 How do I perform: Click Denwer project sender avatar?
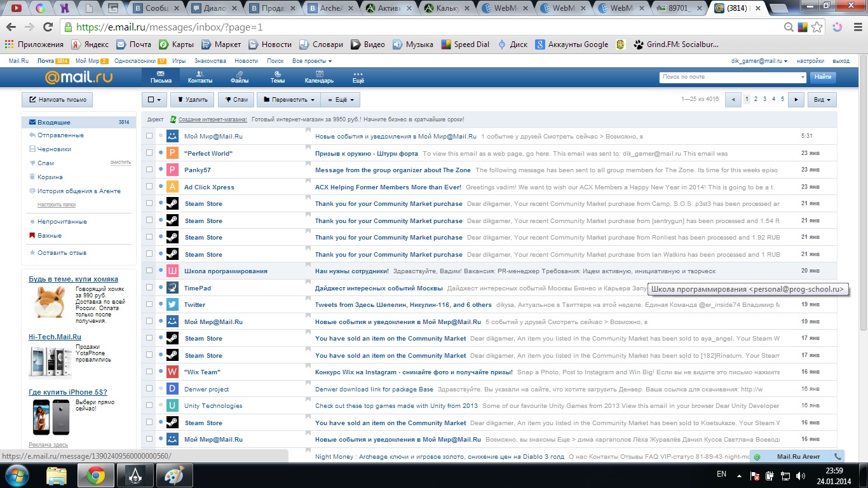pyautogui.click(x=172, y=389)
